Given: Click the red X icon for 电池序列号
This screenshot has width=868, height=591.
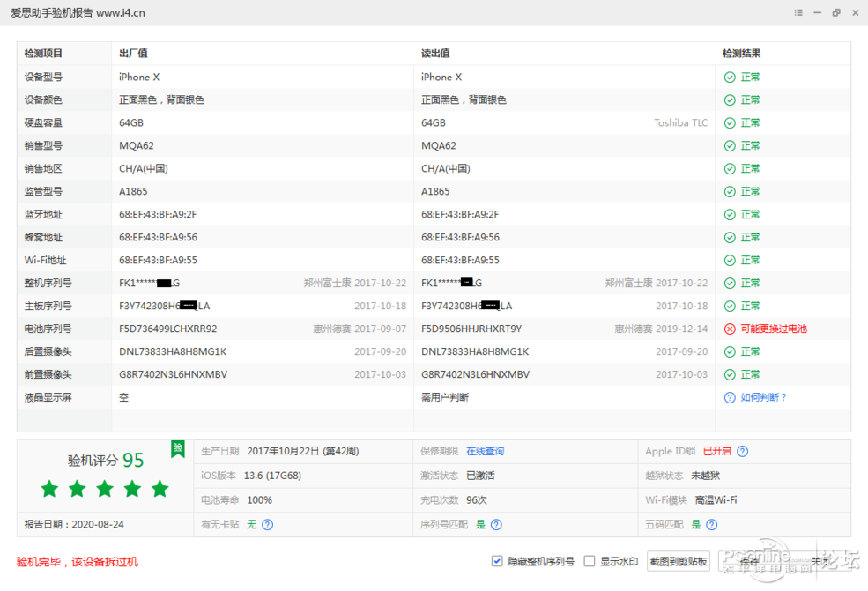Looking at the screenshot, I should coord(730,329).
